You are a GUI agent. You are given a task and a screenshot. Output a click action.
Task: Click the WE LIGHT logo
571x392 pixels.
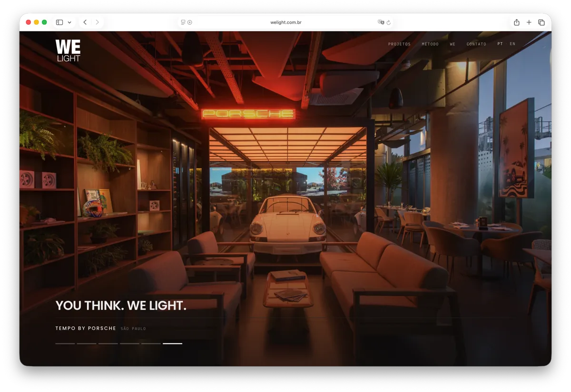68,50
